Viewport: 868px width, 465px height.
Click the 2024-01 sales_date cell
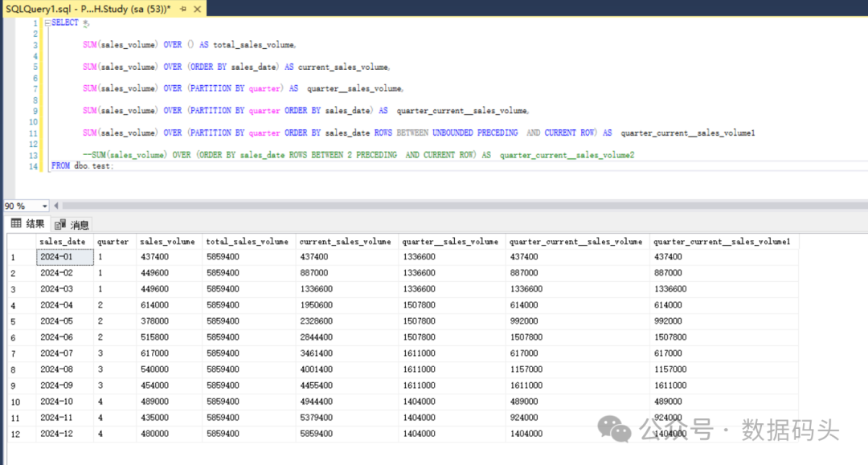[65, 257]
